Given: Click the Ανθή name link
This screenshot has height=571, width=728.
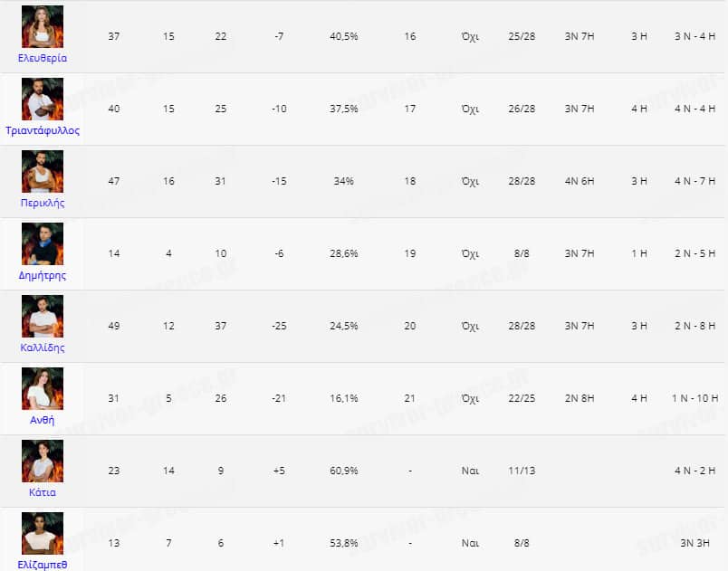Looking at the screenshot, I should coord(43,420).
